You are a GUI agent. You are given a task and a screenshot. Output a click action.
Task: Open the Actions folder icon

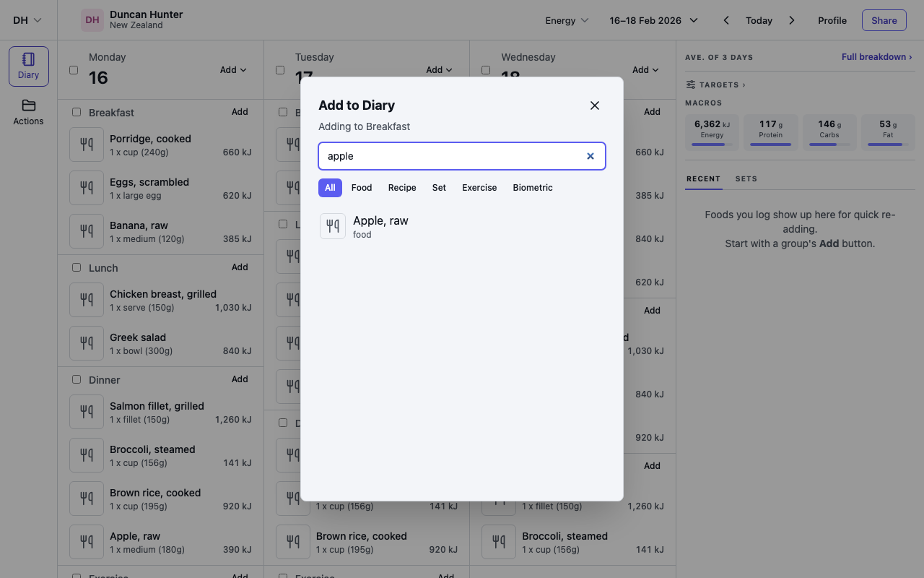point(29,105)
